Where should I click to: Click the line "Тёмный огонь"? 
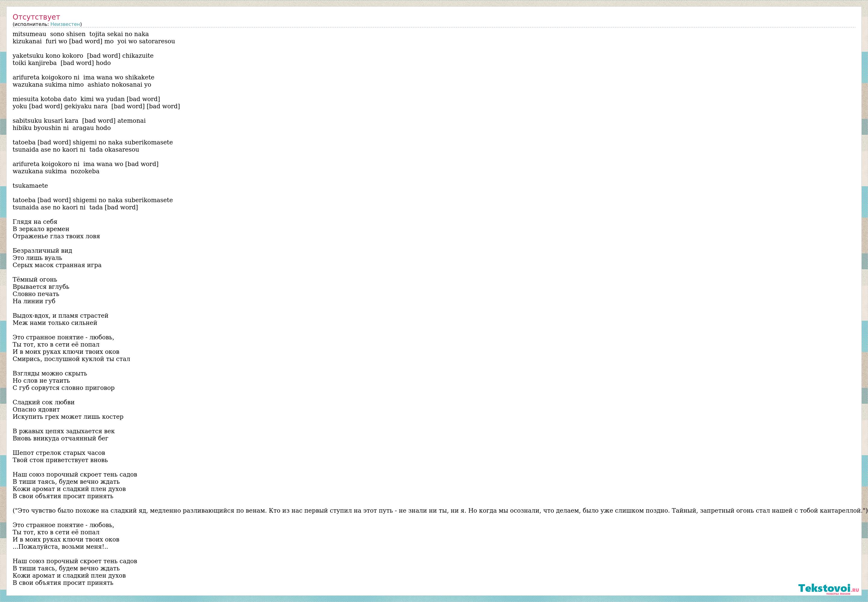coord(35,280)
